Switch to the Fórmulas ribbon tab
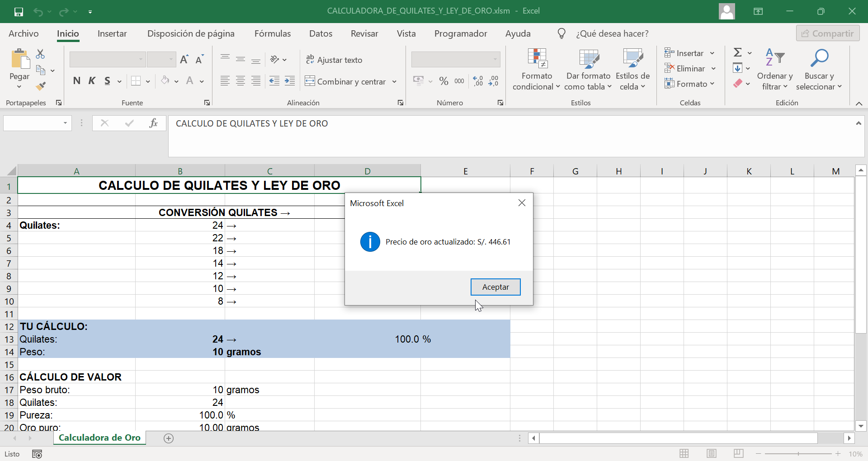This screenshot has width=868, height=461. tap(273, 33)
